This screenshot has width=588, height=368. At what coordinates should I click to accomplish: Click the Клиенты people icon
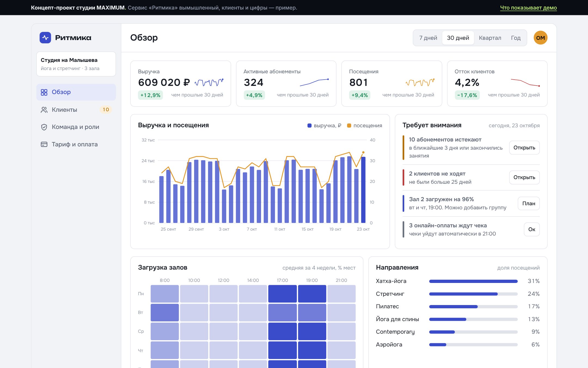point(44,110)
